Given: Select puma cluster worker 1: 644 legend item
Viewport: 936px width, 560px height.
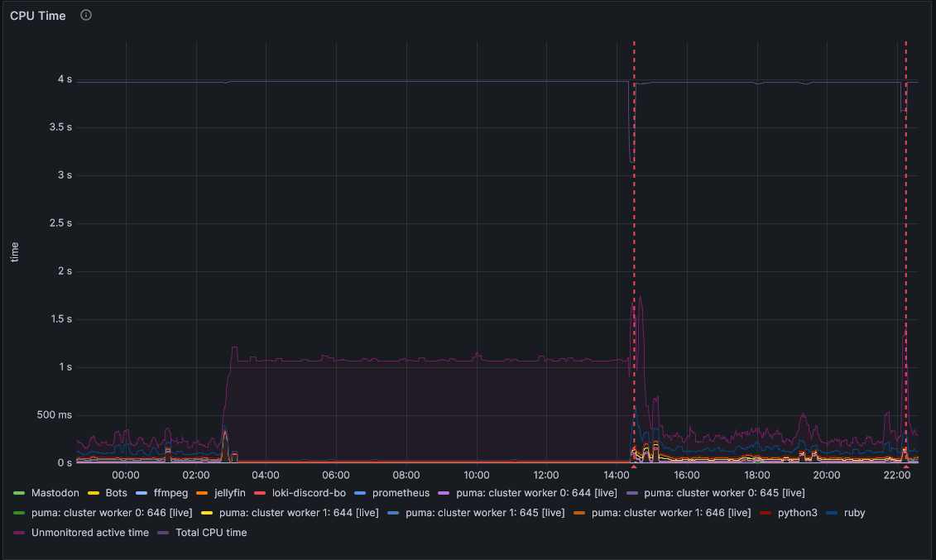Looking at the screenshot, I should tap(299, 513).
